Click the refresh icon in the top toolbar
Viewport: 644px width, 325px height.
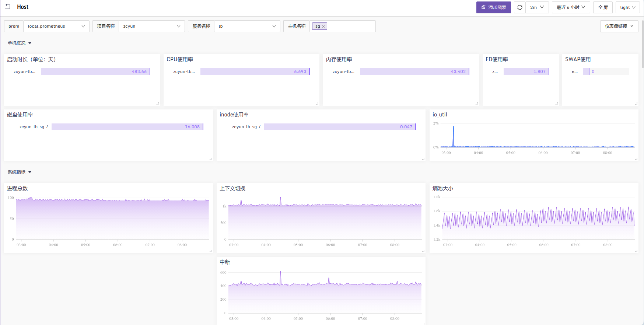pyautogui.click(x=520, y=7)
